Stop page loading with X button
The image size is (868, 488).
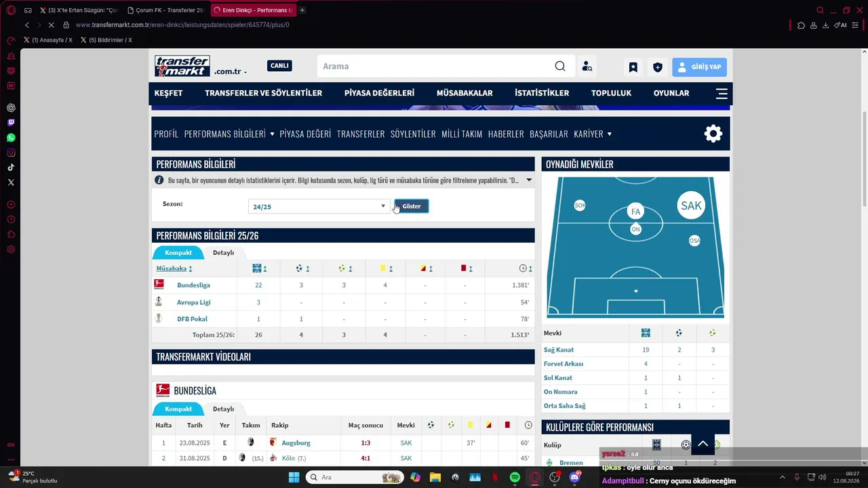coord(52,25)
